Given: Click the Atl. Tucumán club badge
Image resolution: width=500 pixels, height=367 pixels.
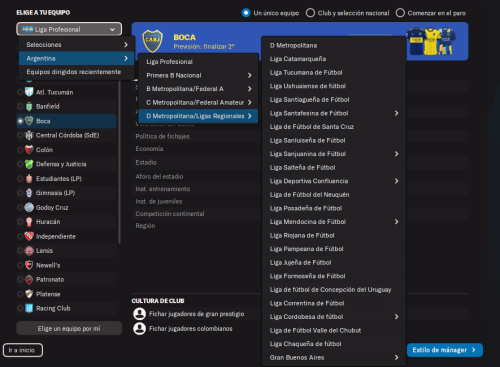Looking at the screenshot, I should [x=29, y=92].
